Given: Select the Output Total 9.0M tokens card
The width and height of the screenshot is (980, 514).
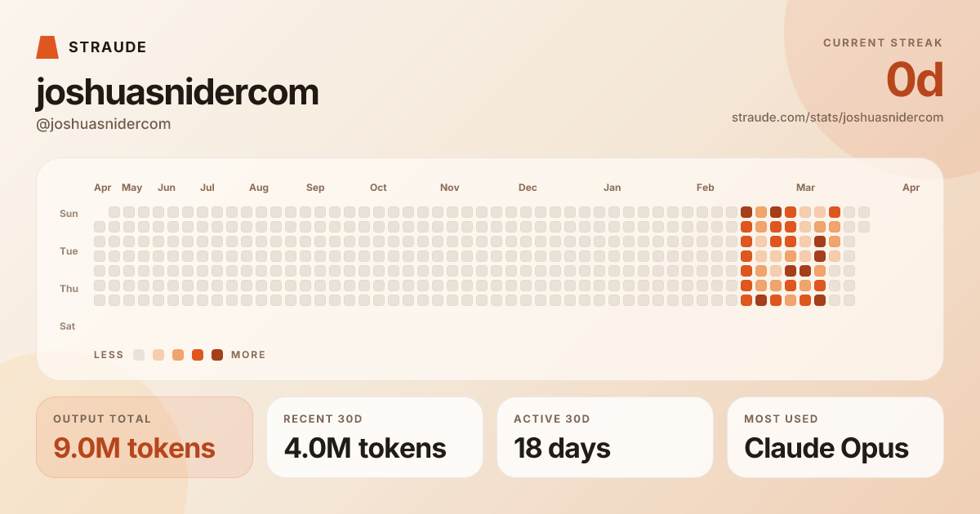Looking at the screenshot, I should tap(145, 437).
